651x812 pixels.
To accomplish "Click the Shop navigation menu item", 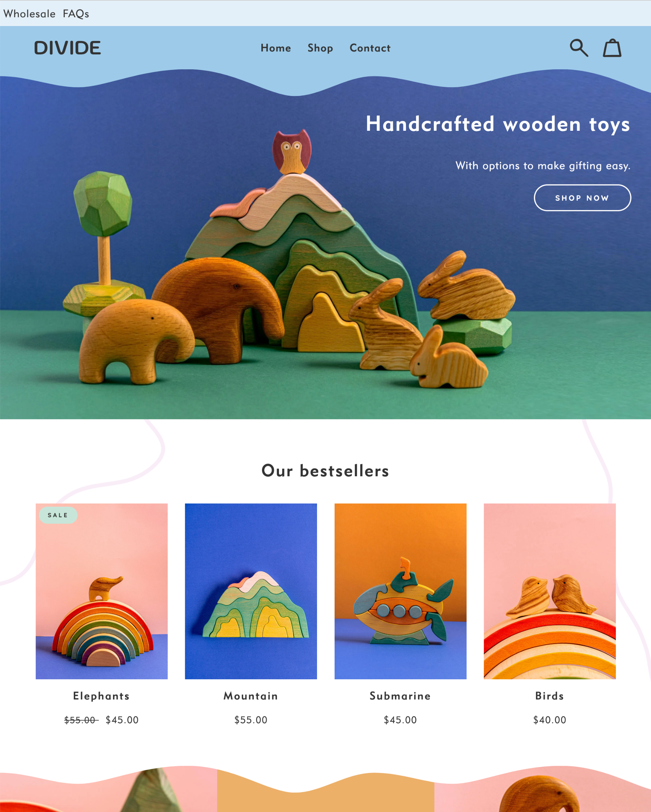I will click(x=321, y=47).
